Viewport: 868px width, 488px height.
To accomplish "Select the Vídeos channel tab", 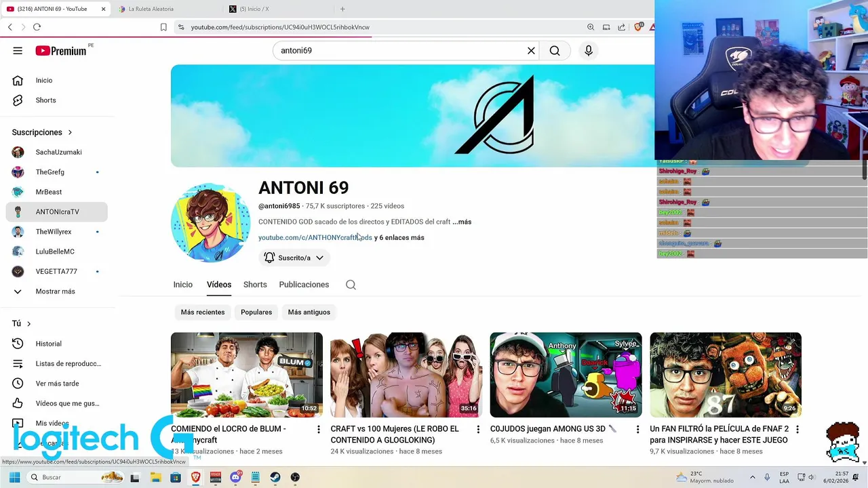I will 219,285.
